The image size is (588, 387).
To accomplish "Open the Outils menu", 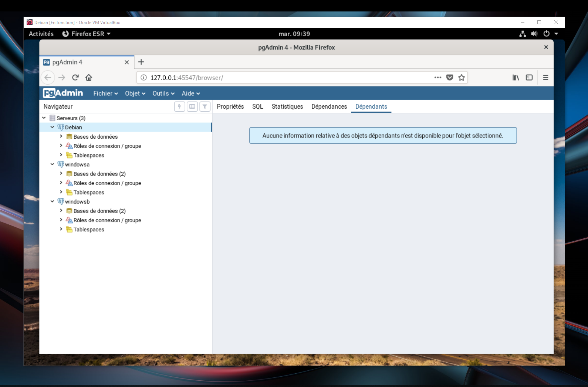I will click(163, 94).
